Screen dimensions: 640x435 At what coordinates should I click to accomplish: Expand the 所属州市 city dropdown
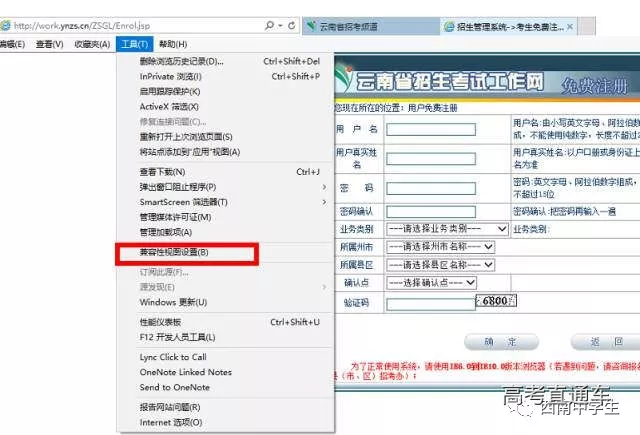pos(440,246)
